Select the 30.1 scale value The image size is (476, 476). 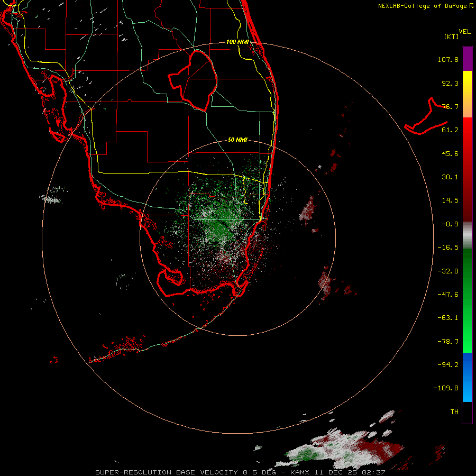(x=450, y=177)
